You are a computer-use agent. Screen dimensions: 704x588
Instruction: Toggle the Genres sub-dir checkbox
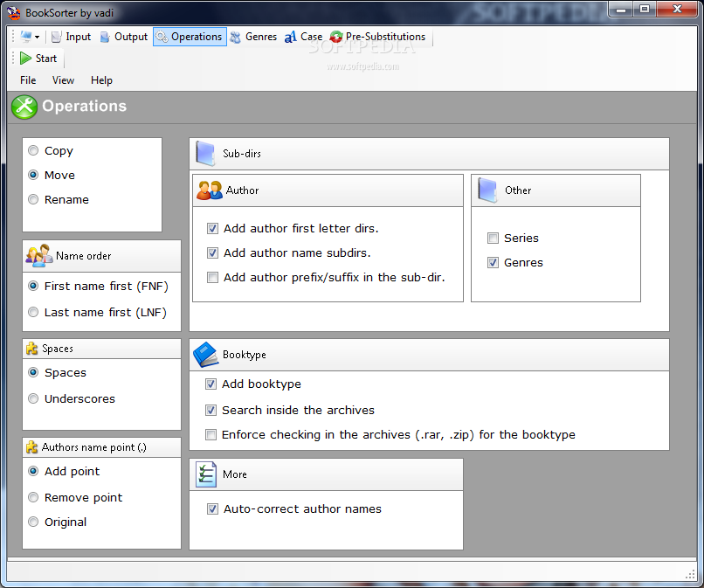click(x=493, y=262)
